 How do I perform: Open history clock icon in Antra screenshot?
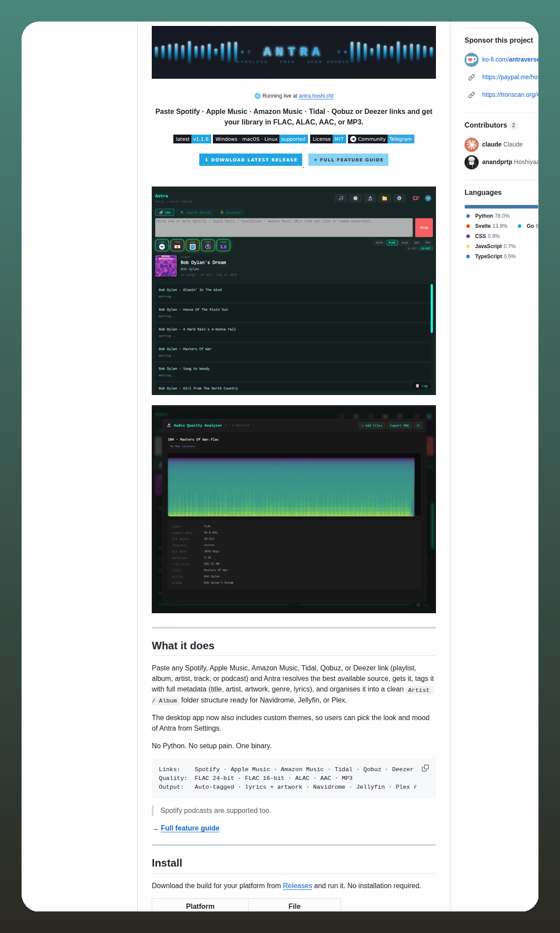point(355,198)
